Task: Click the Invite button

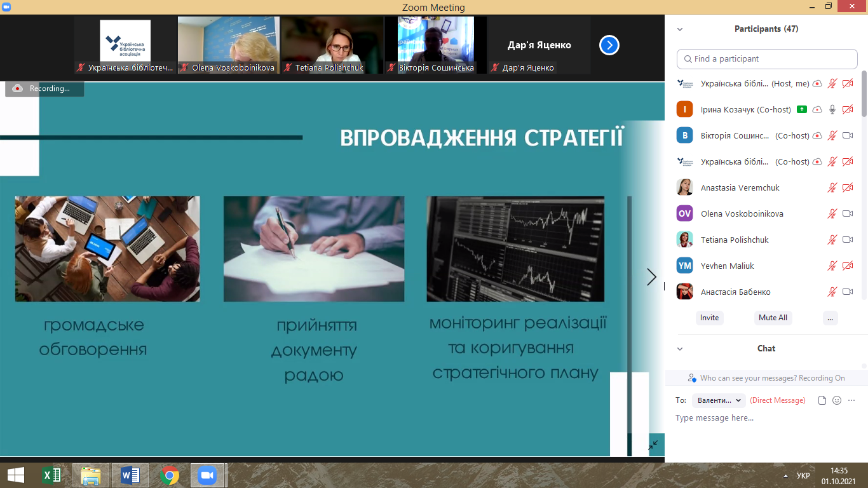Action: pyautogui.click(x=709, y=318)
